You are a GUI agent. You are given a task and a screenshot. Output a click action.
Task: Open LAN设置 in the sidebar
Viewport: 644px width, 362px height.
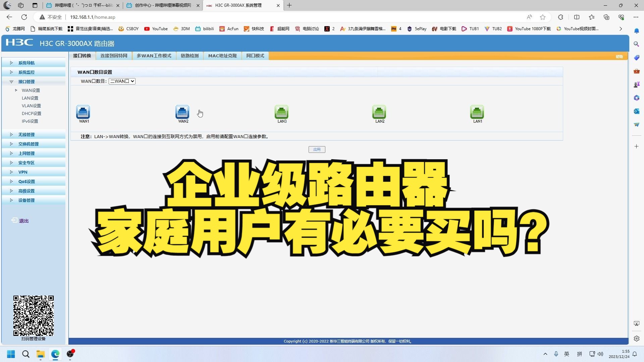(x=30, y=98)
